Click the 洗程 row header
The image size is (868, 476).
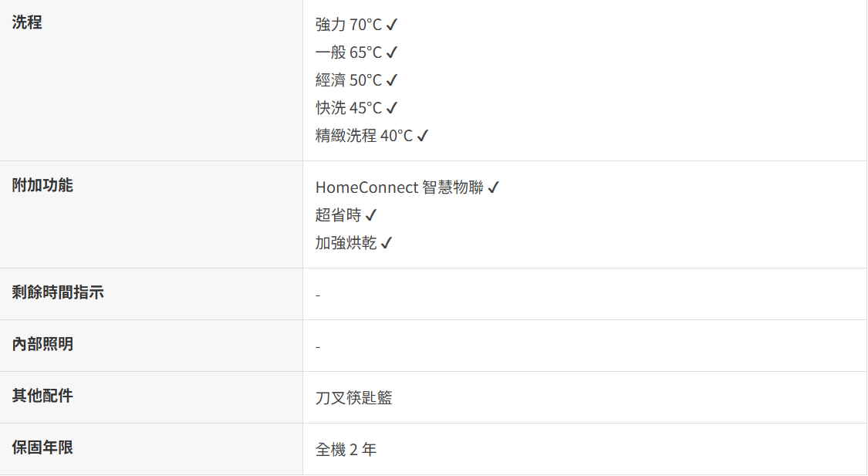click(x=27, y=22)
